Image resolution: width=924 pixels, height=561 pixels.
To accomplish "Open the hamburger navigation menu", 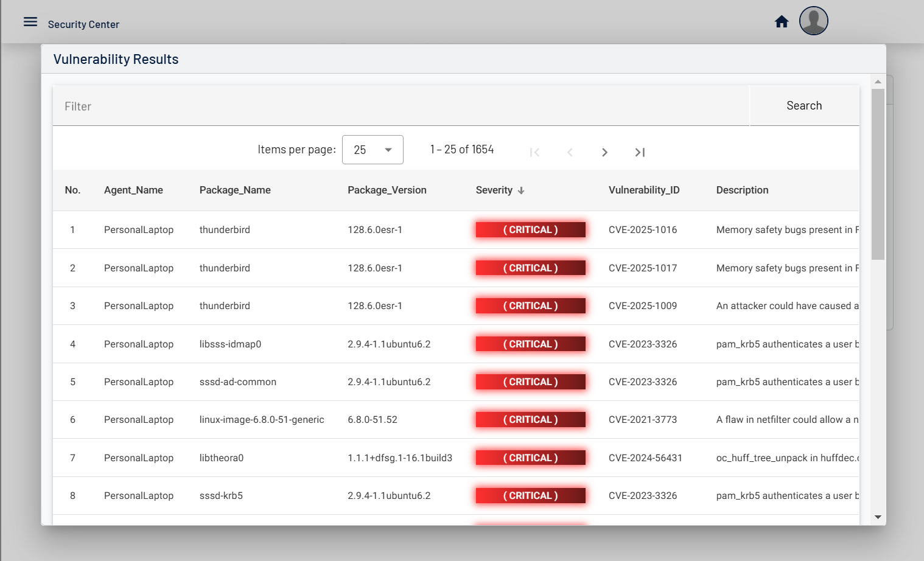I will [30, 23].
